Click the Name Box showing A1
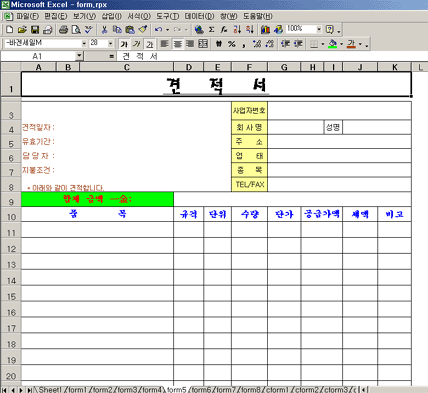This screenshot has height=393, width=428. click(x=38, y=56)
